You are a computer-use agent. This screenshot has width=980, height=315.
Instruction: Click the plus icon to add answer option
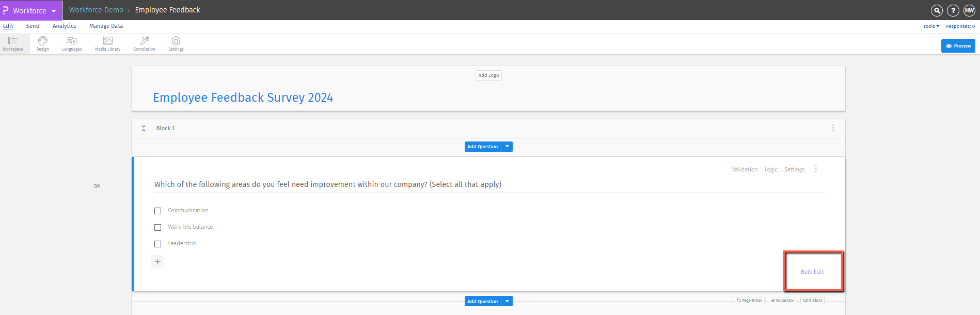[x=158, y=261]
